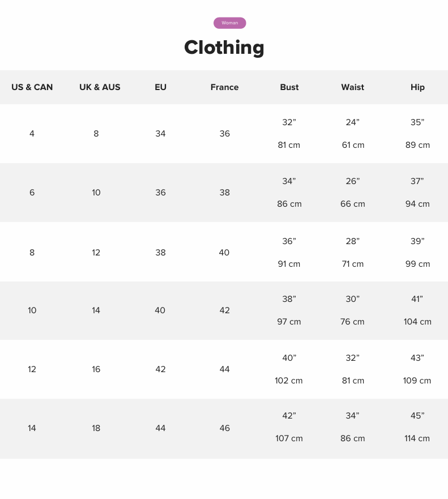Screen dimensions: 448x499
Task: Click the EU column header
Action: [x=161, y=87]
